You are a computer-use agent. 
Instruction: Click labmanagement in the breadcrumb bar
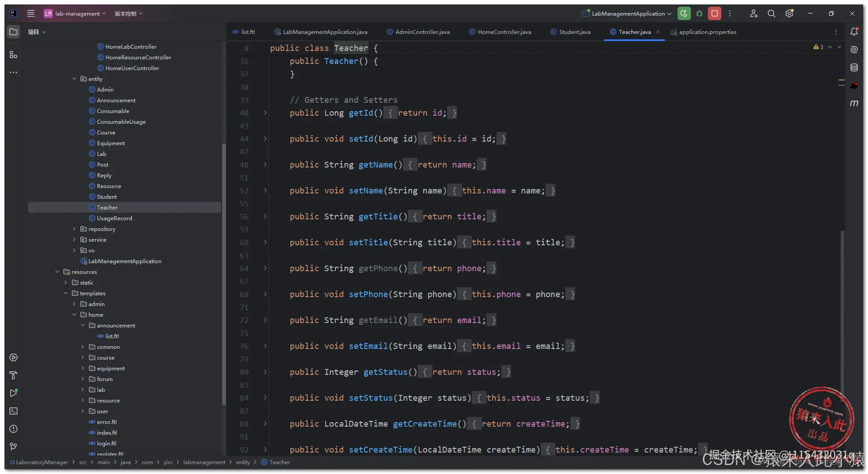(x=204, y=462)
